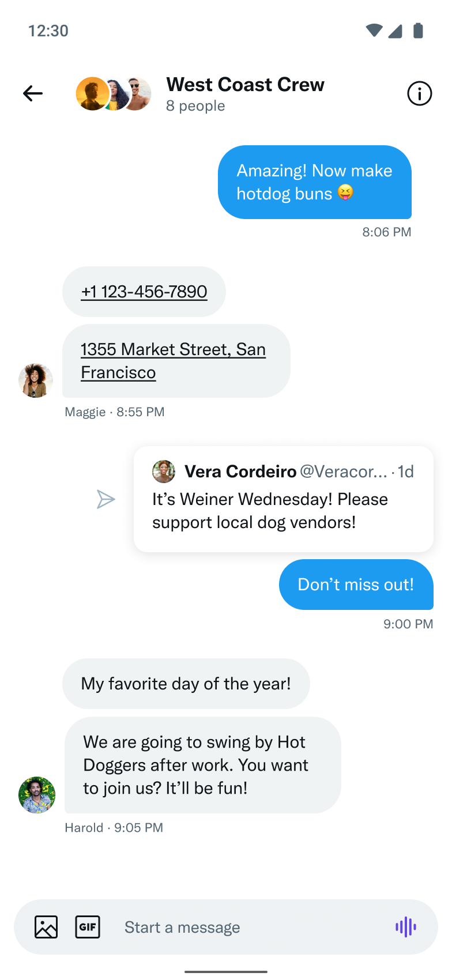Image resolution: width=452 pixels, height=980 pixels.
Task: Tap the Start a message field
Action: pos(242,927)
